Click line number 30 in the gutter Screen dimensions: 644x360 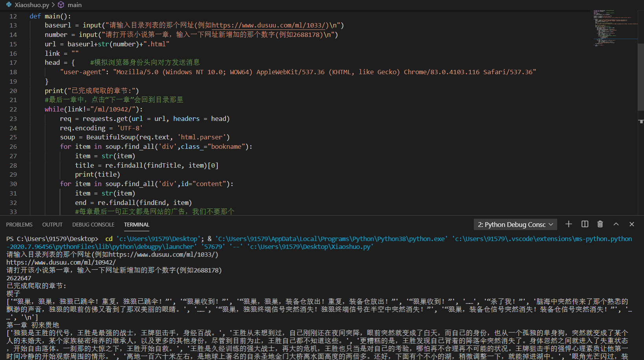[13, 184]
